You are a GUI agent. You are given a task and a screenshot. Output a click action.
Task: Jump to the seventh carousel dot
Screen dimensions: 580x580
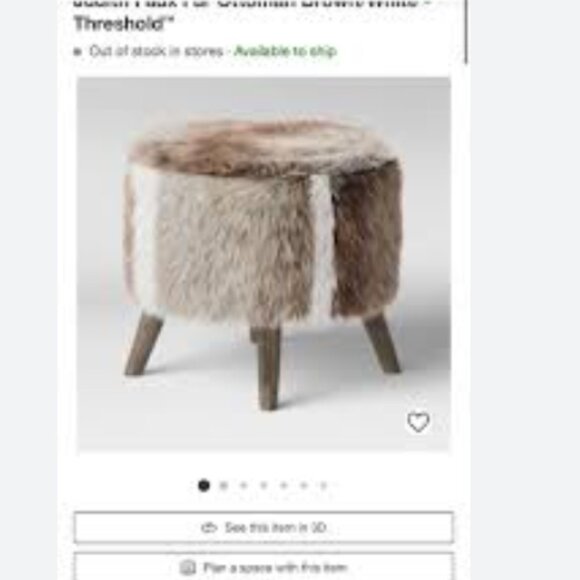[323, 485]
